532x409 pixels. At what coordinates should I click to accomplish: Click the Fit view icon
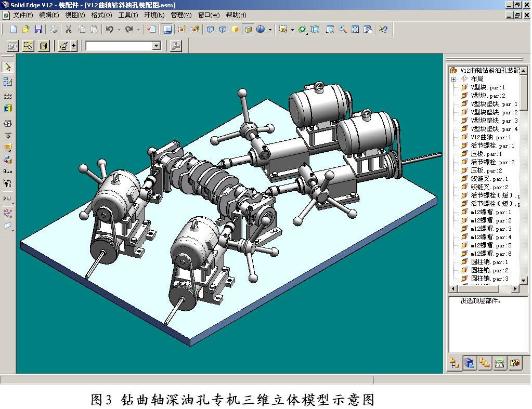point(355,30)
